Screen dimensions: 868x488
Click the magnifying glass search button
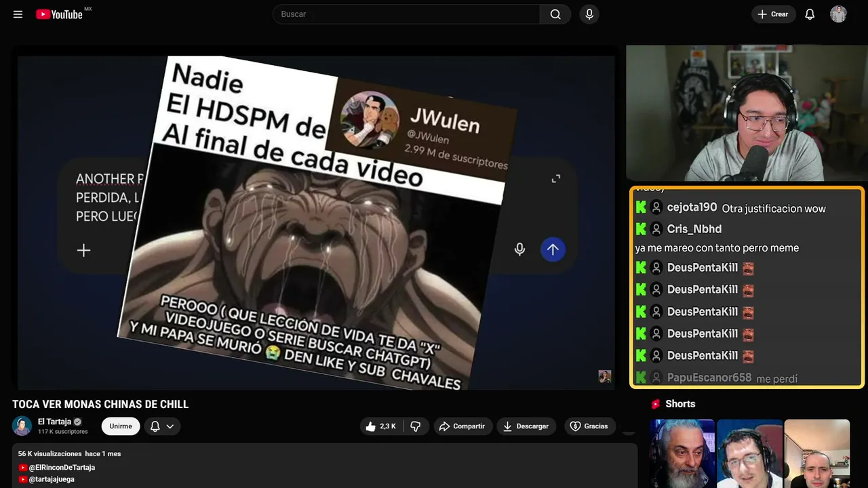(555, 14)
